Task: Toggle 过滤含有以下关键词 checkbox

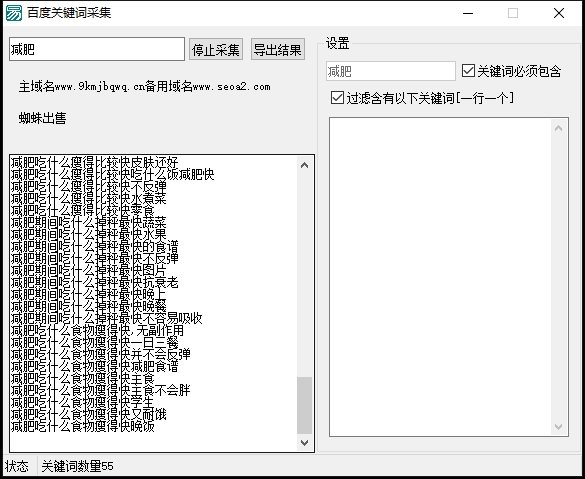Action: click(422, 98)
